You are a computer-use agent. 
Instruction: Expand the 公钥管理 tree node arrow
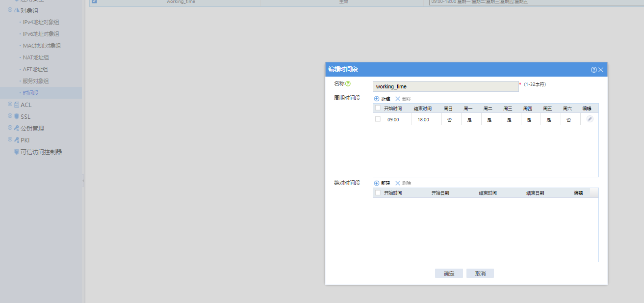[x=10, y=128]
